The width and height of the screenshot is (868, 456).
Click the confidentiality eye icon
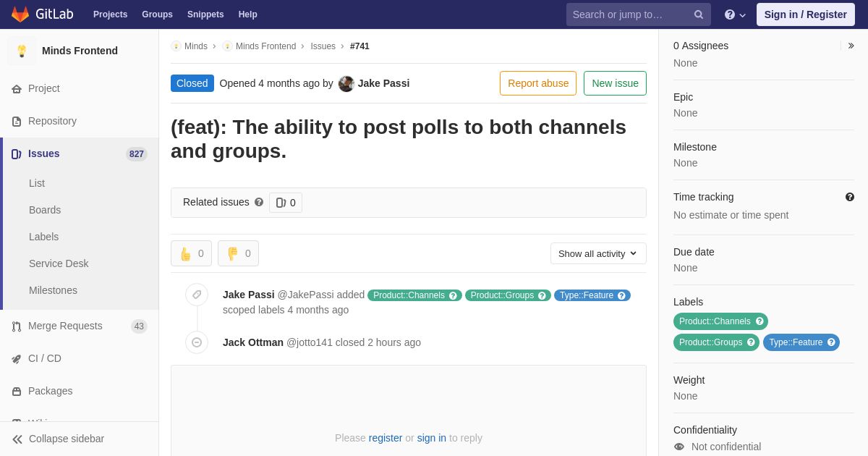[x=679, y=447]
